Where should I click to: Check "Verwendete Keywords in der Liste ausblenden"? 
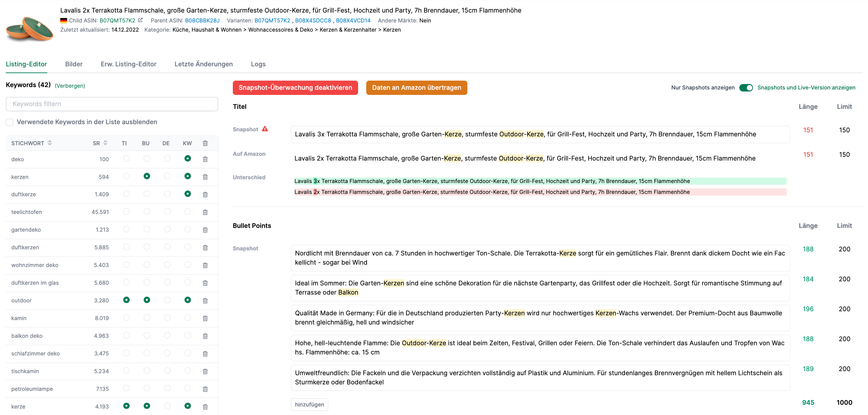pos(9,122)
